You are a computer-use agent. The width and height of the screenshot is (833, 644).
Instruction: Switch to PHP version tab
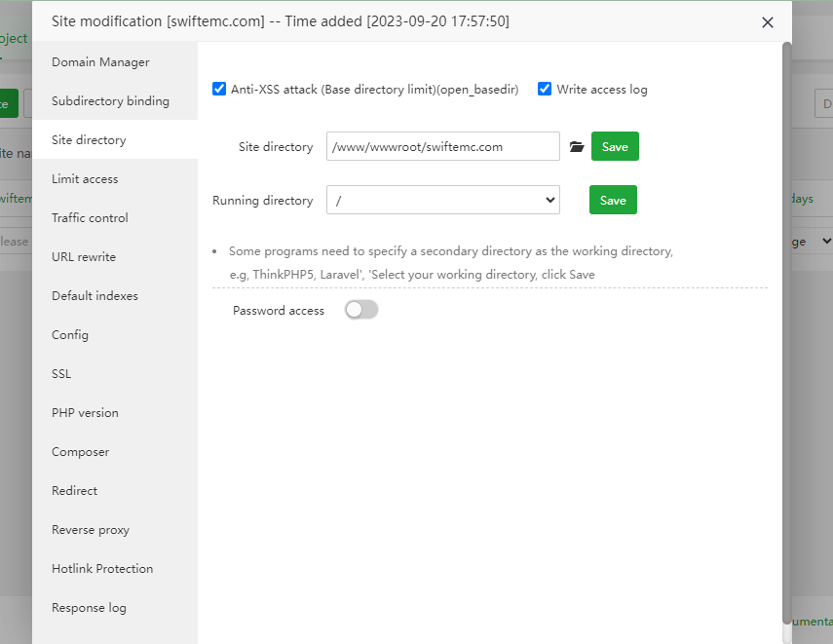[x=85, y=413]
